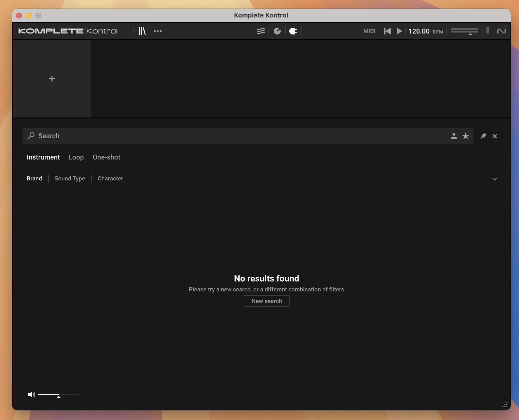The image size is (519, 420).
Task: Click the MIDI button in toolbar
Action: [x=369, y=30]
